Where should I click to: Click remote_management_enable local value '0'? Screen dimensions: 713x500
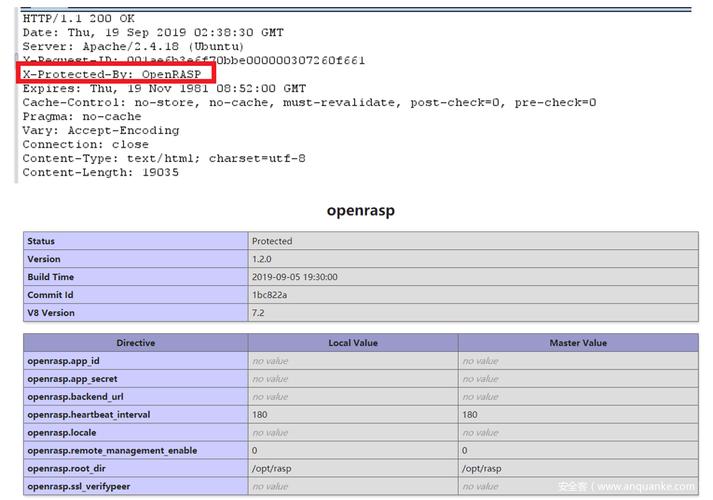254,450
